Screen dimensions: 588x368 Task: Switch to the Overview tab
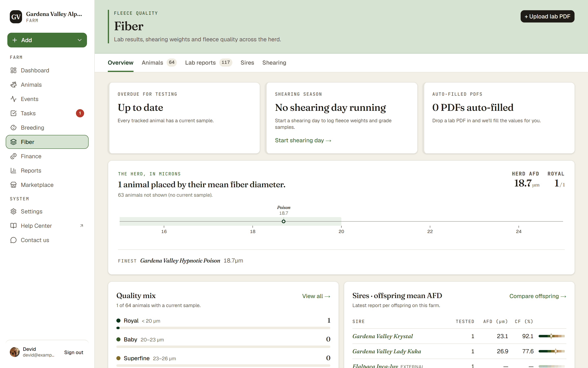120,63
